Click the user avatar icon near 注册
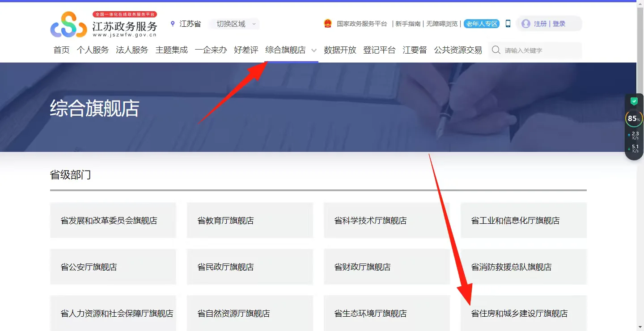 pos(525,24)
